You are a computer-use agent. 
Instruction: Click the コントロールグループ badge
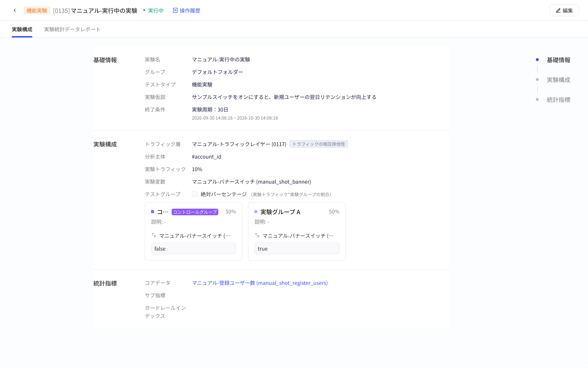coord(195,212)
